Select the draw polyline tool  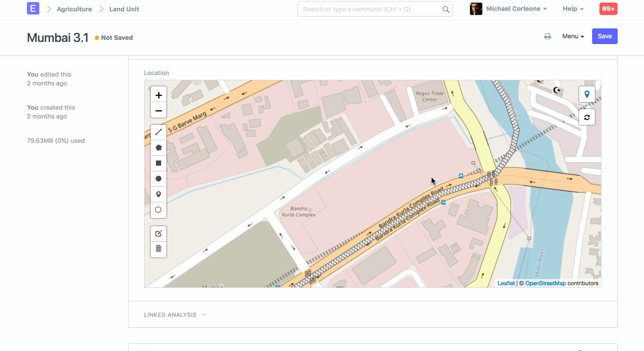tap(159, 132)
